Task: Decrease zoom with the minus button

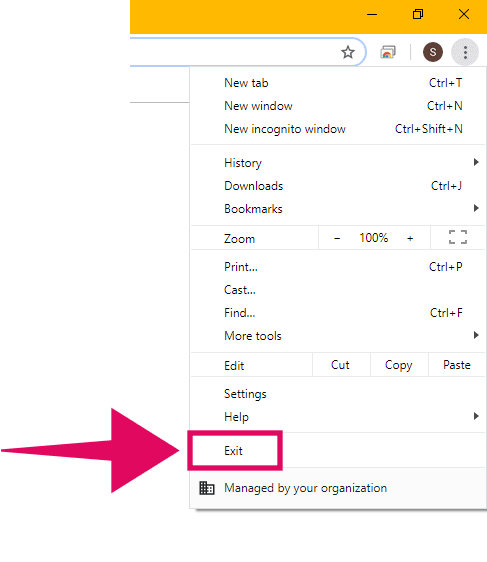Action: click(x=337, y=238)
